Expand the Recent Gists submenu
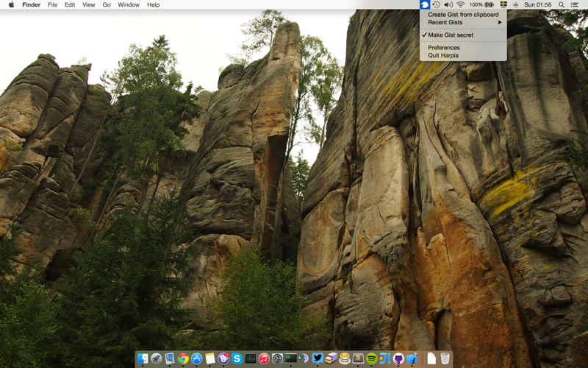 463,22
